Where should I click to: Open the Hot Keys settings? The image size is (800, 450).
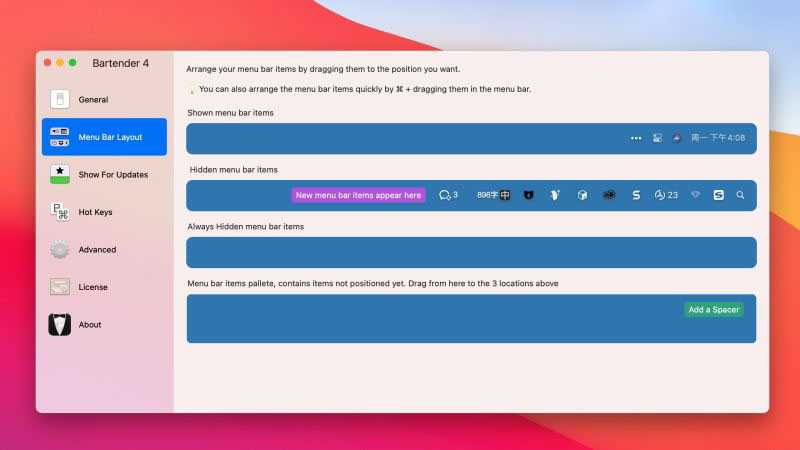[x=97, y=212]
